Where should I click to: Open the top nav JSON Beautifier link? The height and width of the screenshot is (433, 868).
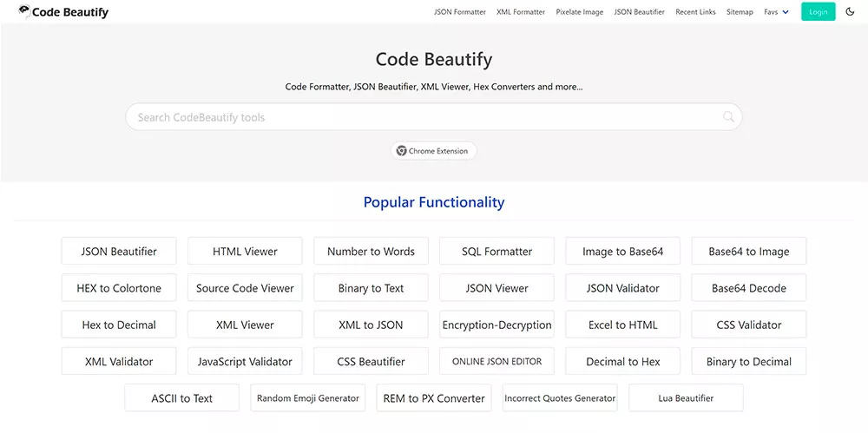(640, 11)
